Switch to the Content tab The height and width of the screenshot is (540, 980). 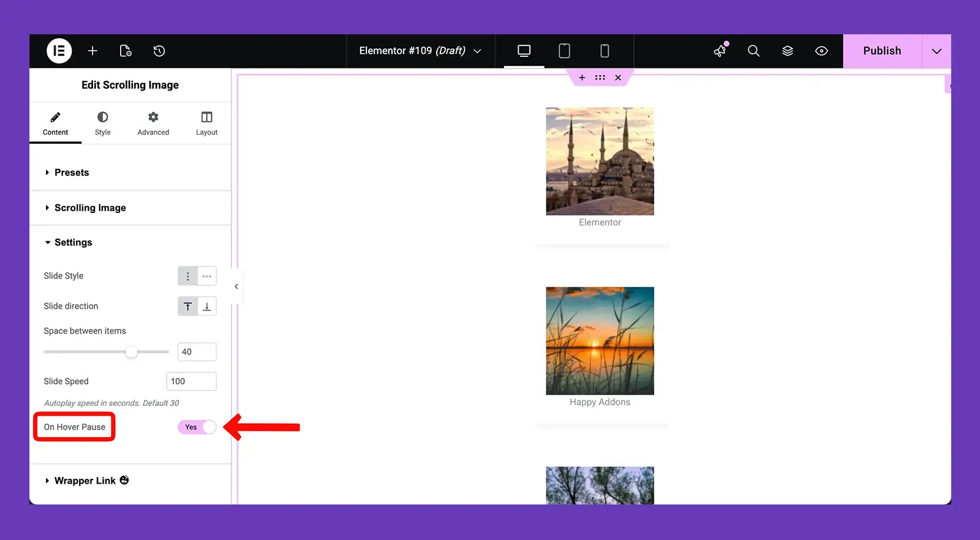[55, 124]
